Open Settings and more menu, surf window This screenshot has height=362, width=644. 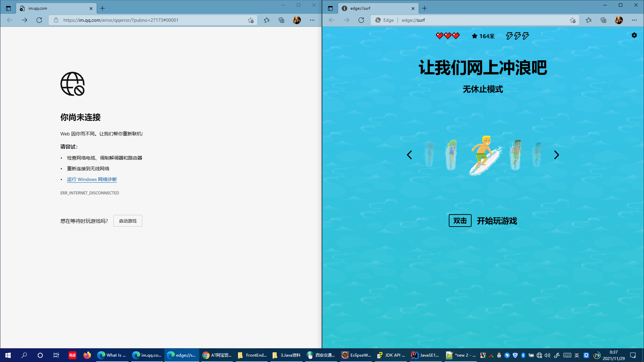pos(634,20)
